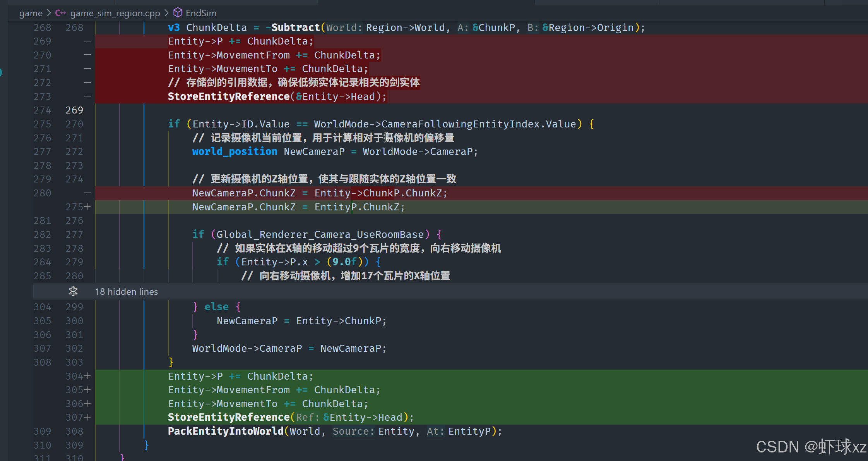Click the minus marker on line 269
The height and width of the screenshot is (461, 868).
87,41
